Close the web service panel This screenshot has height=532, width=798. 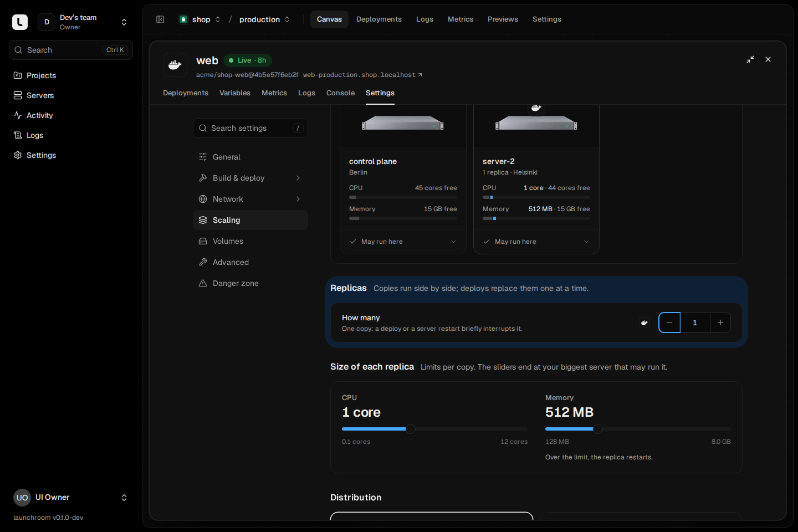(x=768, y=59)
